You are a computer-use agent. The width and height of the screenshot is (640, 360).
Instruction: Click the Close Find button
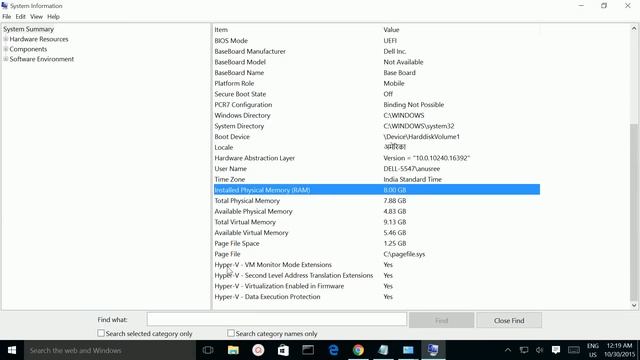(x=509, y=320)
